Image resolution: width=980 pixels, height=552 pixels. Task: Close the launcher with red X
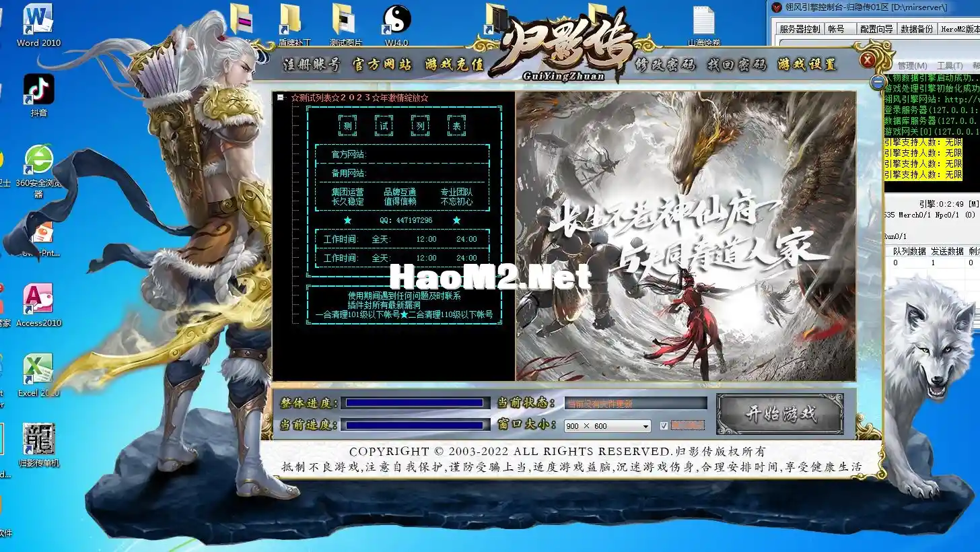[868, 61]
